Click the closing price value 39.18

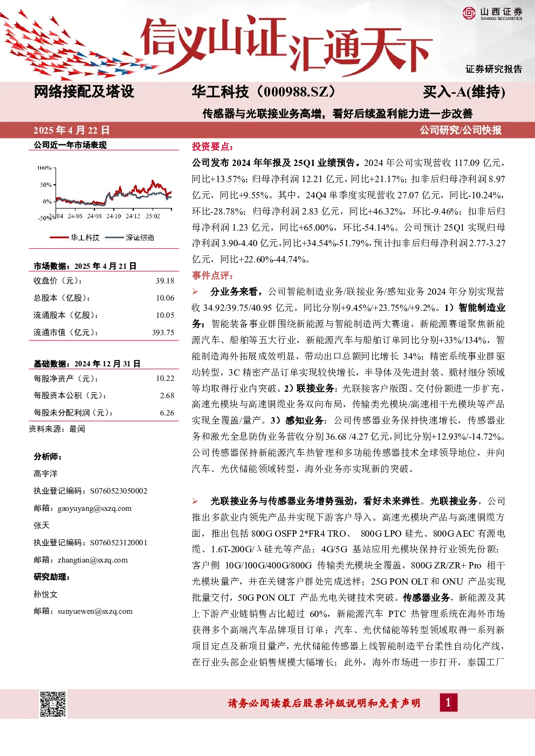tap(165, 281)
